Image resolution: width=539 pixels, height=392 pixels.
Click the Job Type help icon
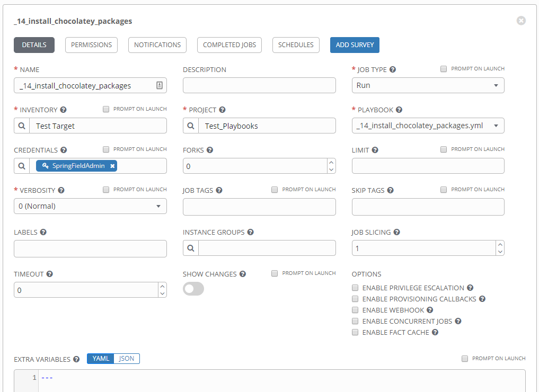tap(393, 69)
